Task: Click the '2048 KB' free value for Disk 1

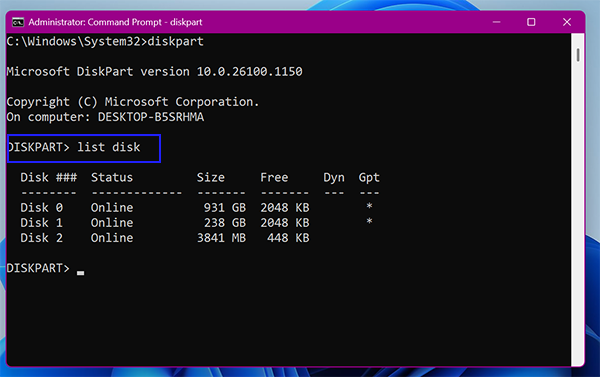Action: tap(285, 223)
